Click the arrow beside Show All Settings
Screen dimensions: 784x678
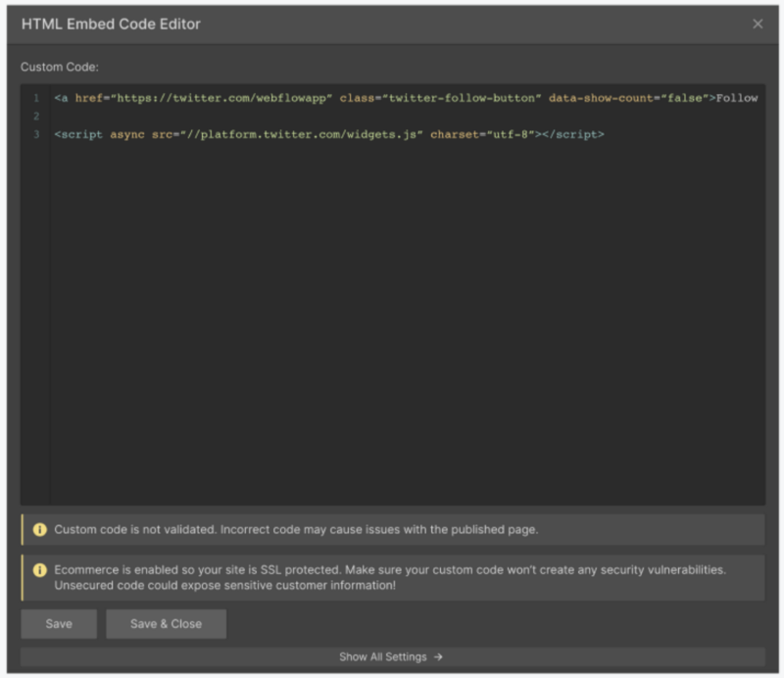point(438,657)
